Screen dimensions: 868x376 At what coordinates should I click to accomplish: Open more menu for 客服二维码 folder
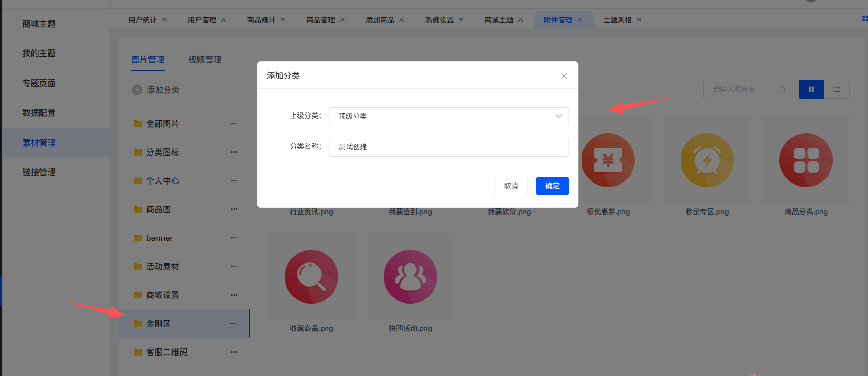(234, 352)
